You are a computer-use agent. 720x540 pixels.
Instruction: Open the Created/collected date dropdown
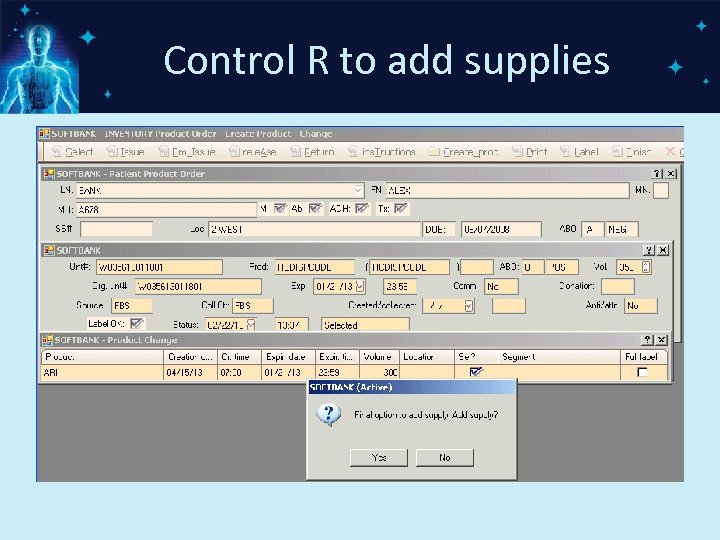click(x=468, y=306)
